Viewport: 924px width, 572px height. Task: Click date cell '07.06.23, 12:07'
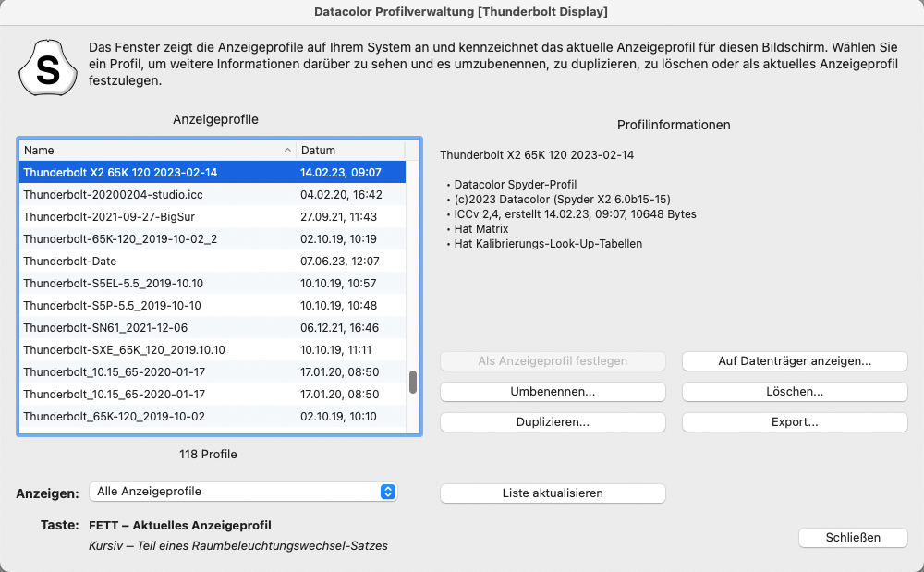tap(339, 261)
